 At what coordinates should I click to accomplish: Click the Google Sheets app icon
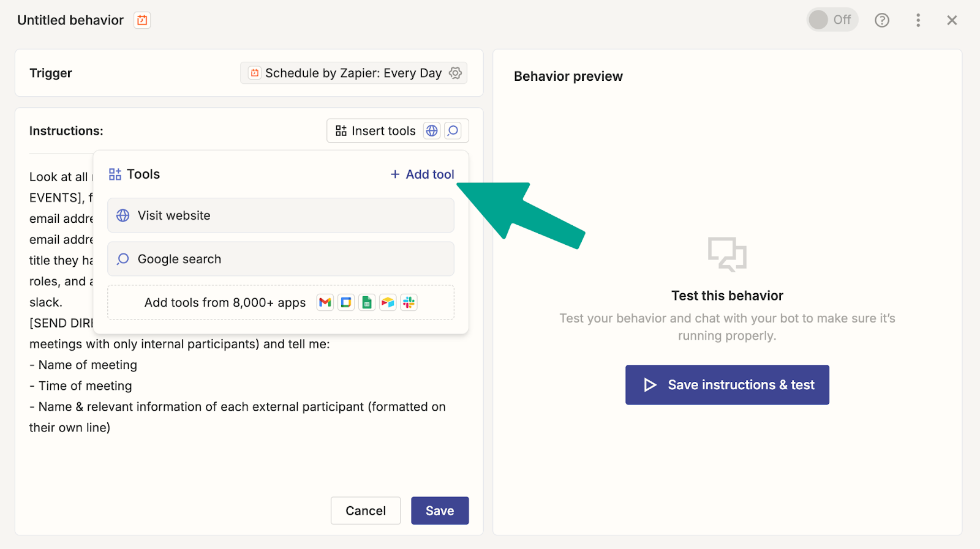click(x=367, y=302)
